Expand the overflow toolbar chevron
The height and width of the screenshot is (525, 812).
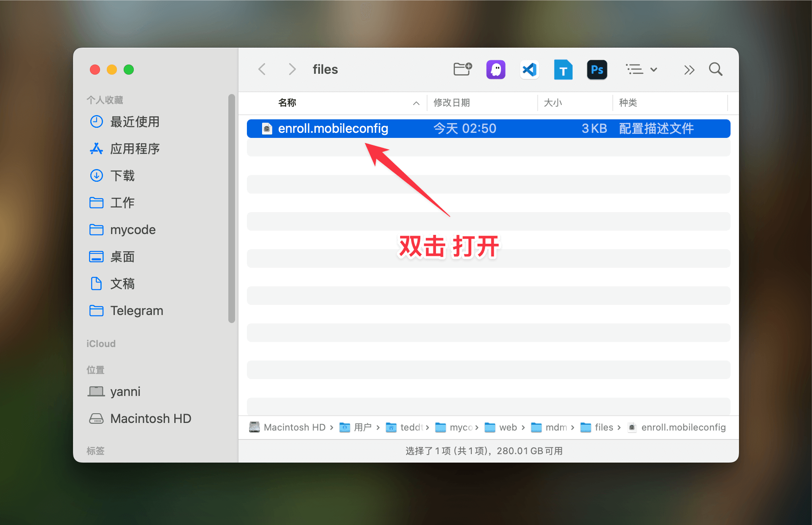coord(689,69)
